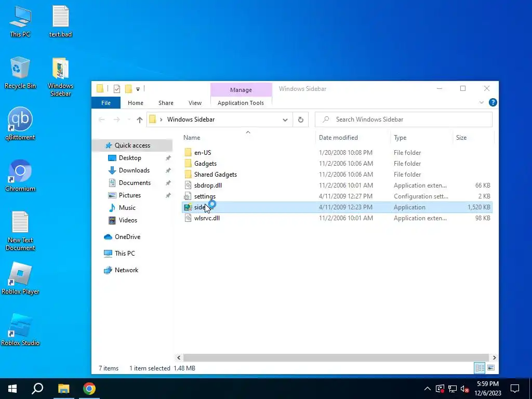Viewport: 532px width, 399px height.
Task: Select Quick access in navigation pane
Action: [132, 145]
